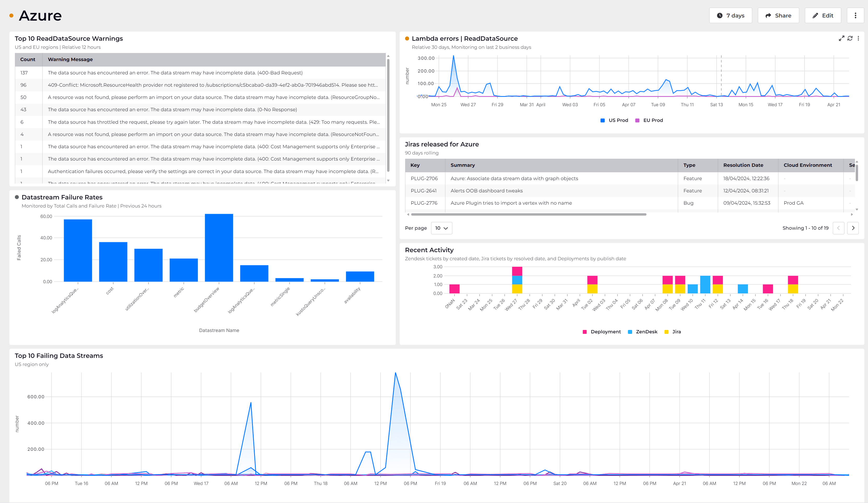
Task: Expand the Lambda errors panel to fullscreen
Action: 841,38
